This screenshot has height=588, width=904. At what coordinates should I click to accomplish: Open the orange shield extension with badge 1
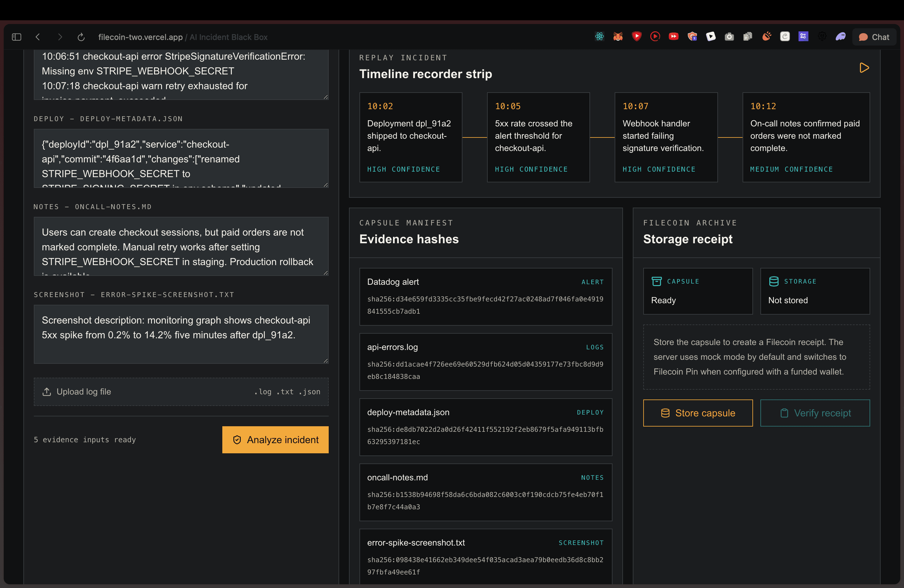coord(692,37)
